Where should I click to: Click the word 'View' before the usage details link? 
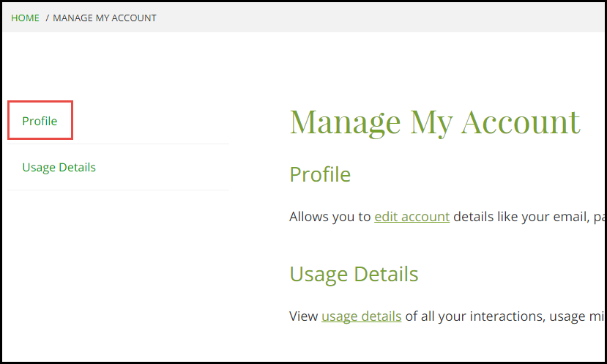303,316
